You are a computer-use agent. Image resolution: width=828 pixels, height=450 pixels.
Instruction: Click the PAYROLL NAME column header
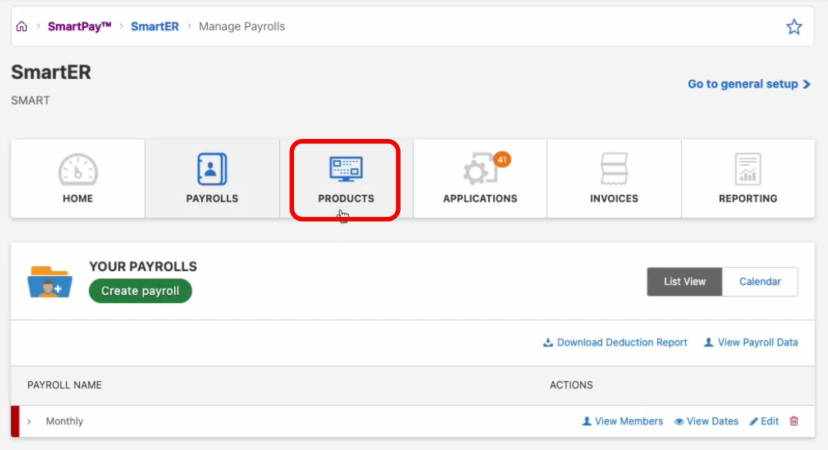[x=64, y=385]
